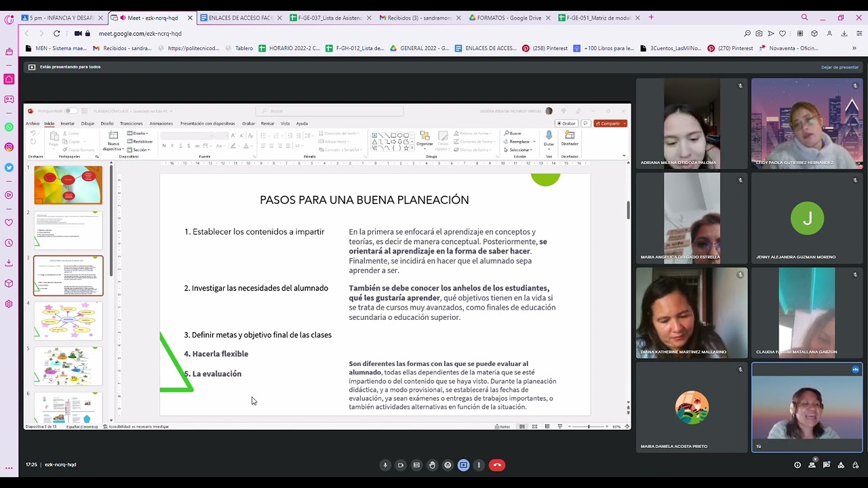Open Diseño dropdown in Diapositivas group
Screen dimensions: 868x488
click(138, 134)
